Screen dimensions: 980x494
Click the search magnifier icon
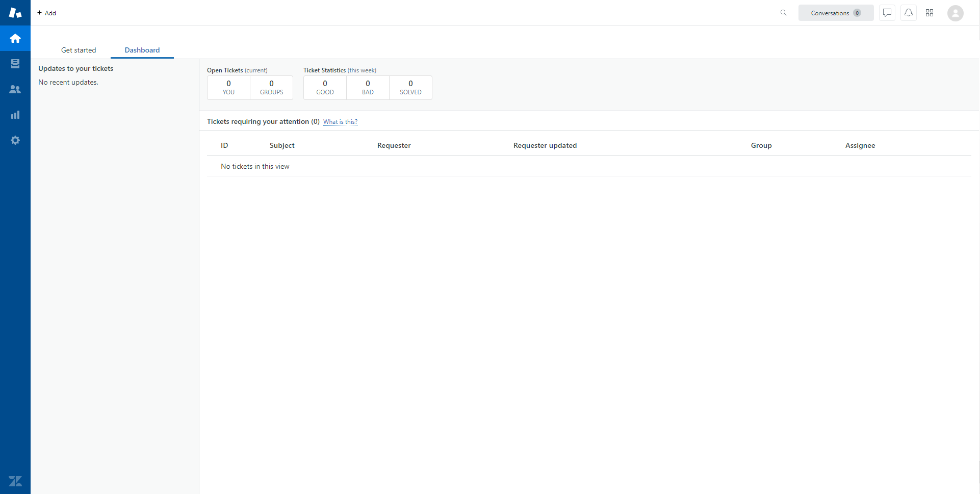point(783,13)
